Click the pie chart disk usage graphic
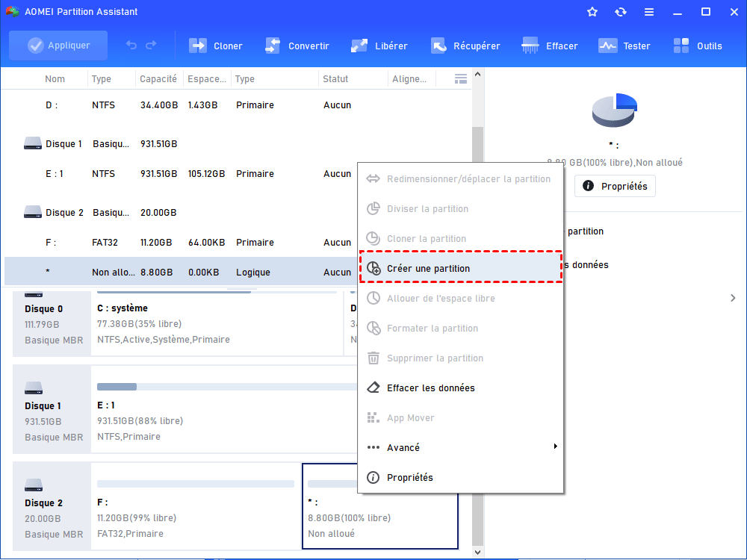Image resolution: width=747 pixels, height=560 pixels. pyautogui.click(x=615, y=110)
